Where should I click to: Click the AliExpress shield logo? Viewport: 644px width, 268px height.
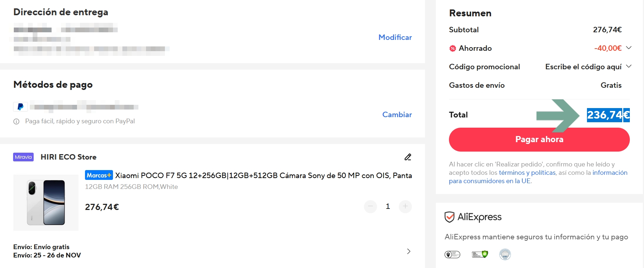coord(449,217)
